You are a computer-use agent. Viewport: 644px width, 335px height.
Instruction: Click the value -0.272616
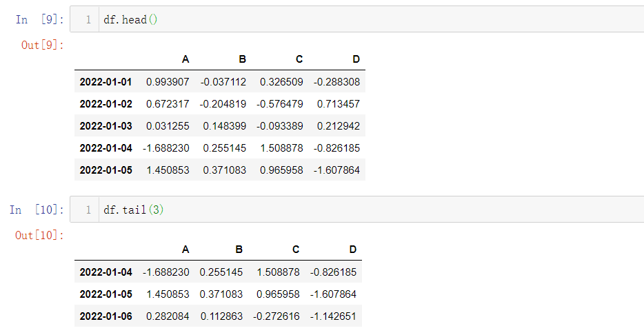click(x=276, y=316)
